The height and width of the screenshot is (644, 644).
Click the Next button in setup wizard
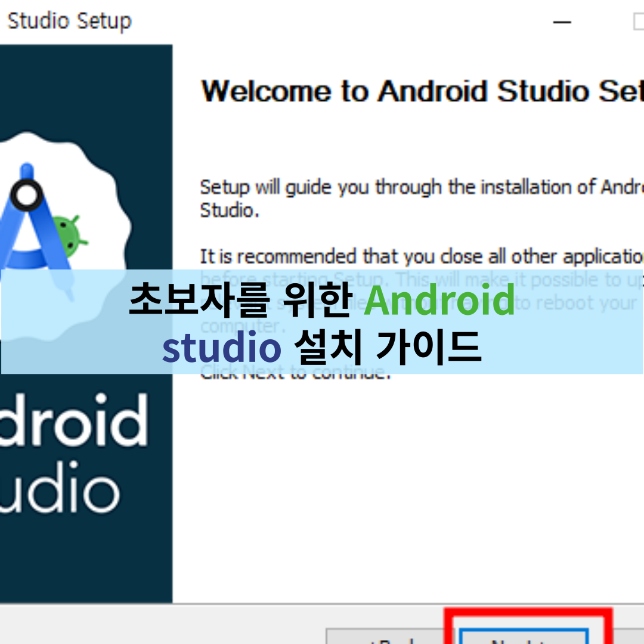pyautogui.click(x=524, y=636)
